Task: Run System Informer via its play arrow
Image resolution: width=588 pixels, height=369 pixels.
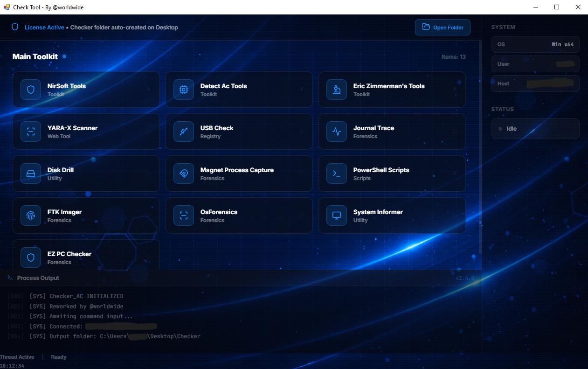Action: pos(455,216)
